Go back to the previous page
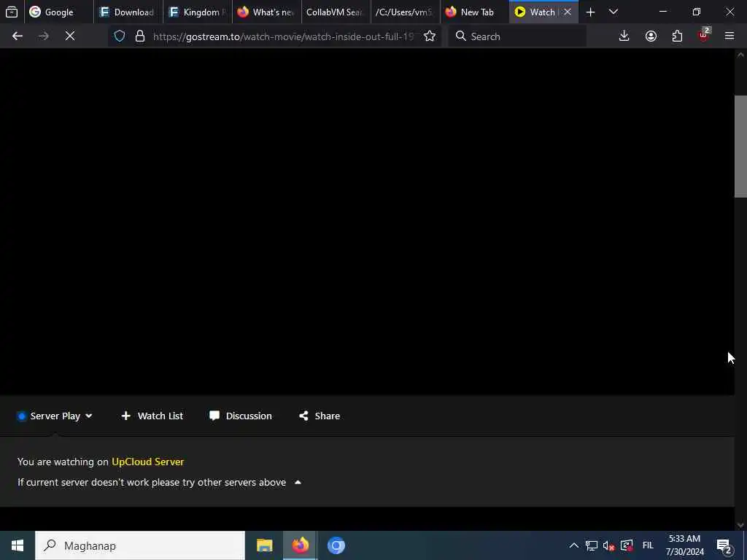The height and width of the screenshot is (560, 747). click(x=18, y=36)
